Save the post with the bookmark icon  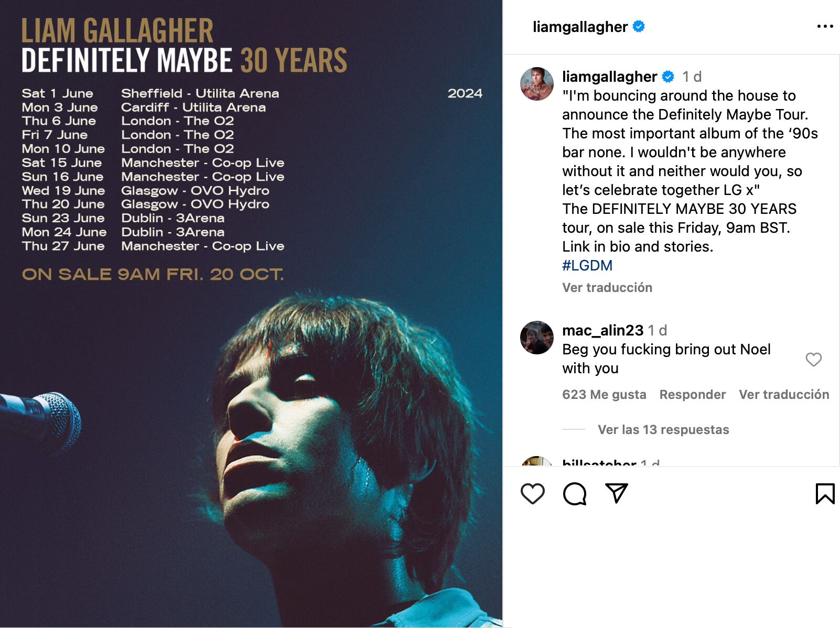click(824, 494)
